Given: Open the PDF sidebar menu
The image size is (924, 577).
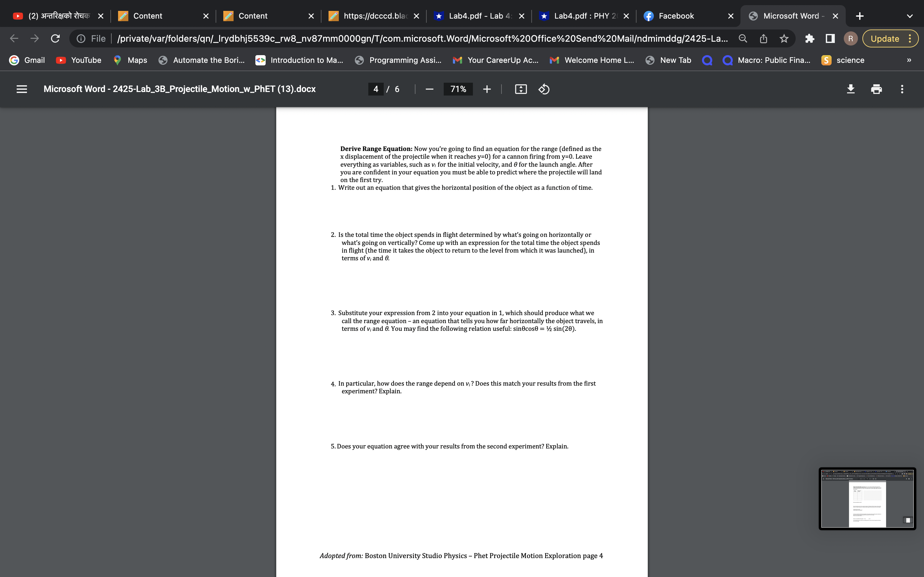Looking at the screenshot, I should pos(22,89).
